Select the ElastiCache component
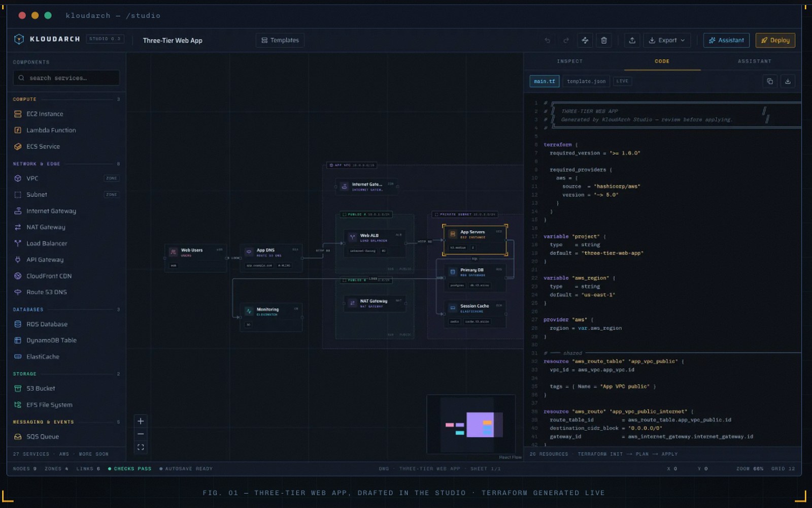 66,357
